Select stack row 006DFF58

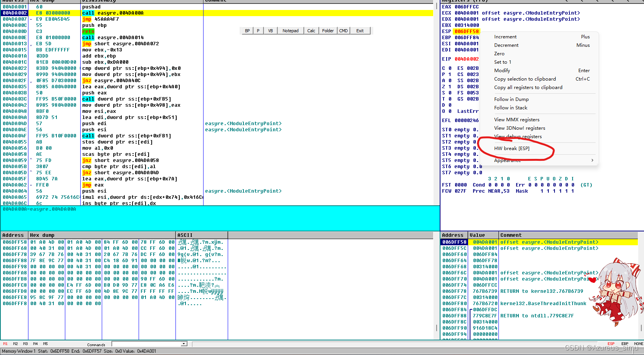[539, 242]
